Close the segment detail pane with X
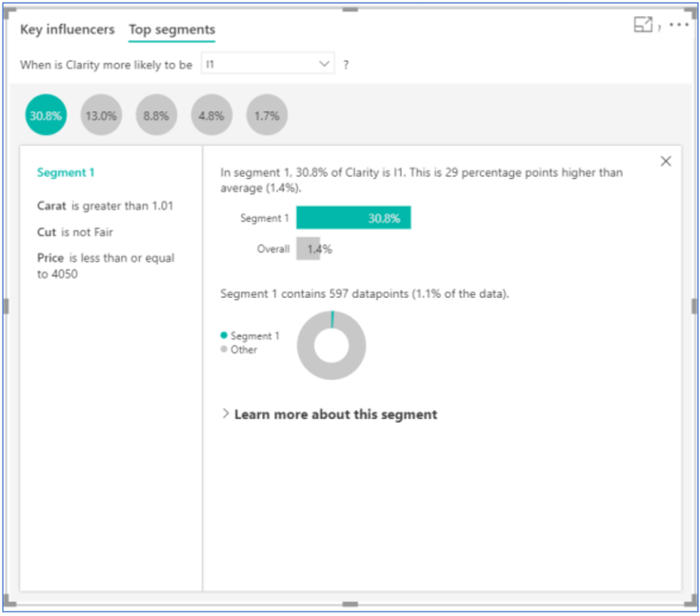The width and height of the screenshot is (700, 616). tap(666, 161)
